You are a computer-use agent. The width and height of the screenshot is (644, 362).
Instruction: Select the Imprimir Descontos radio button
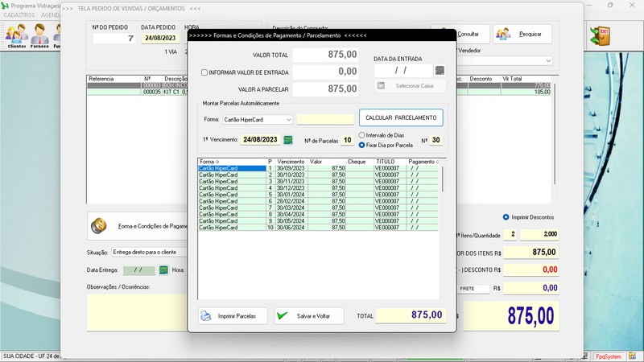pyautogui.click(x=506, y=217)
